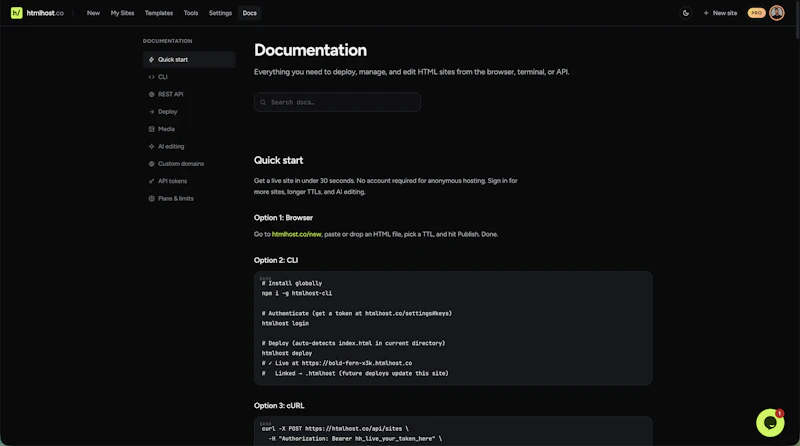Click the page scrollbar thumb
800x446 pixels.
pyautogui.click(x=797, y=19)
